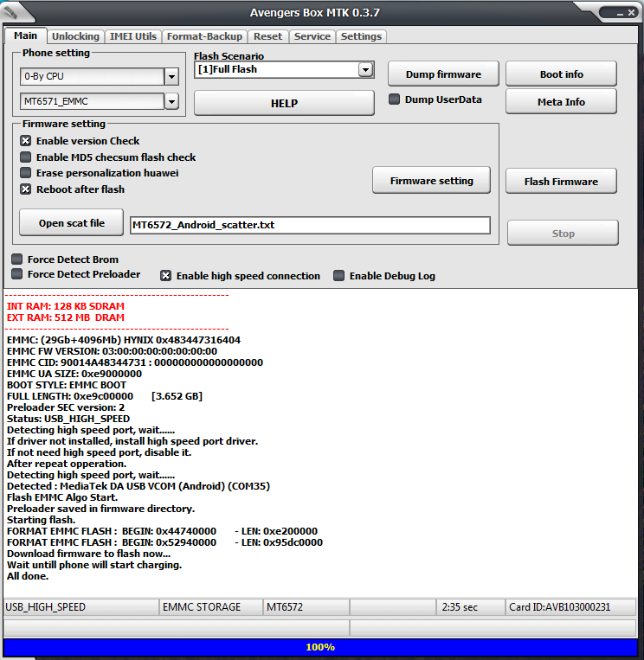Open the IMEI Utils tab
Screen dimensions: 644x660
click(x=133, y=36)
